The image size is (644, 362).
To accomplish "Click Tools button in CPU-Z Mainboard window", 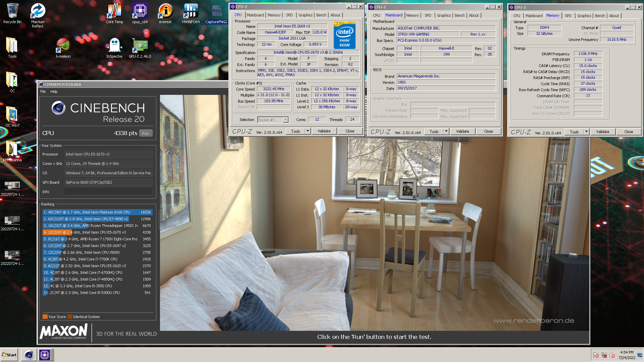I will click(434, 131).
